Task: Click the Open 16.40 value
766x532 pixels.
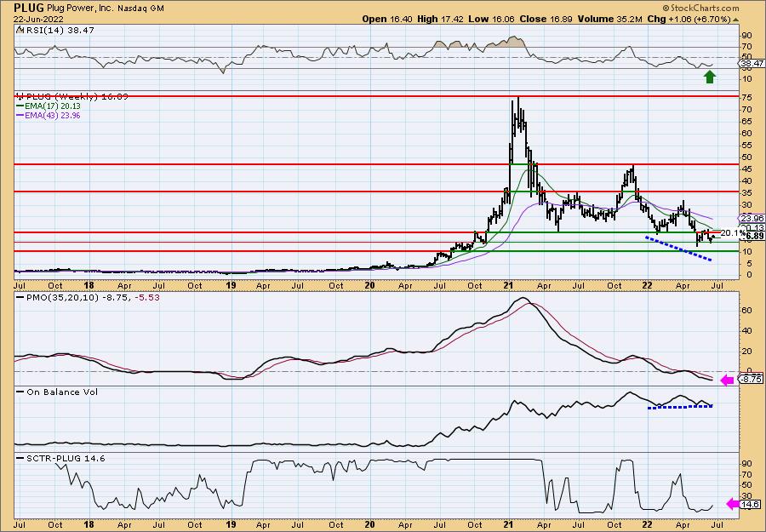Action: point(387,19)
